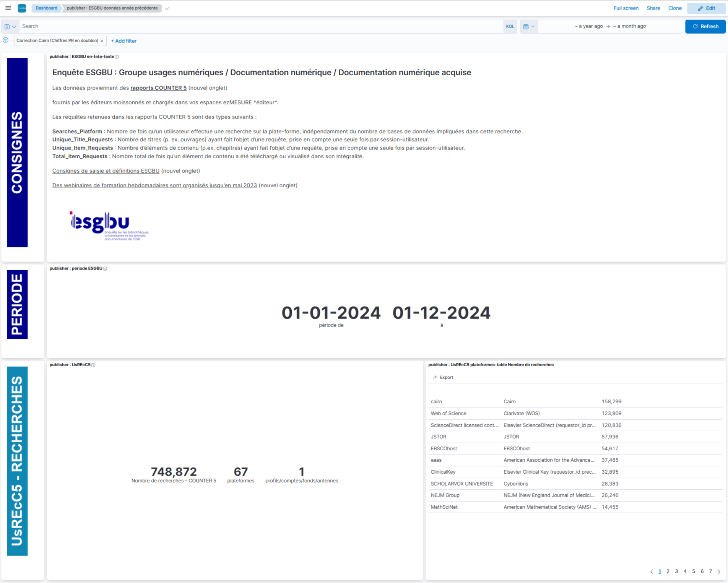Open the webinaires de formation link
The width and height of the screenshot is (728, 583).
[x=154, y=185]
